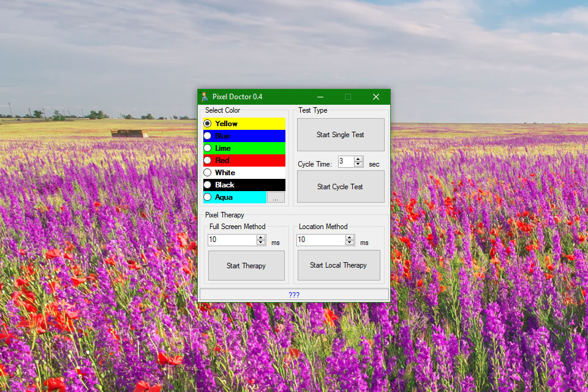The width and height of the screenshot is (588, 392).
Task: Increase Full Screen Method ms value
Action: coord(261,238)
